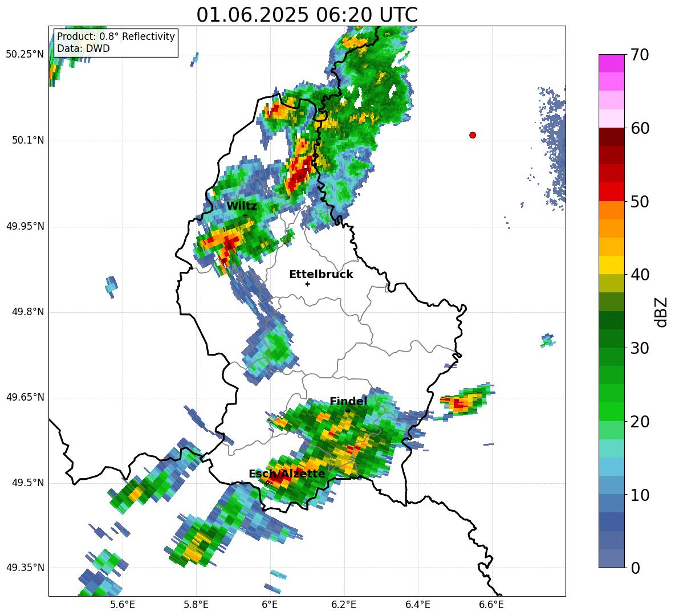
Task: Click the 50.25°N latitude label
Action: click(25, 55)
